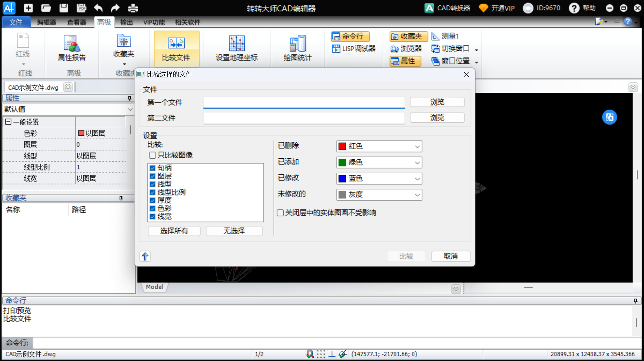Toggle the 命令行 panel button
The width and height of the screenshot is (644, 361).
(350, 36)
